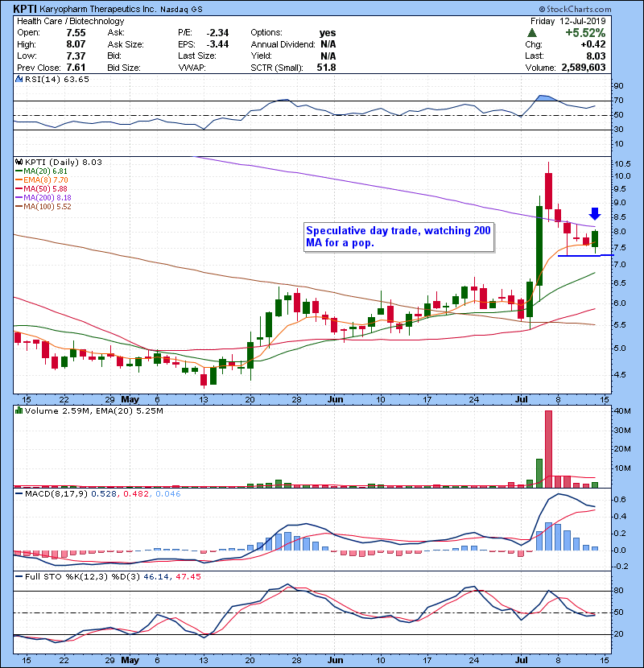Click the MA(20) 6.81 legend entry

coord(41,171)
